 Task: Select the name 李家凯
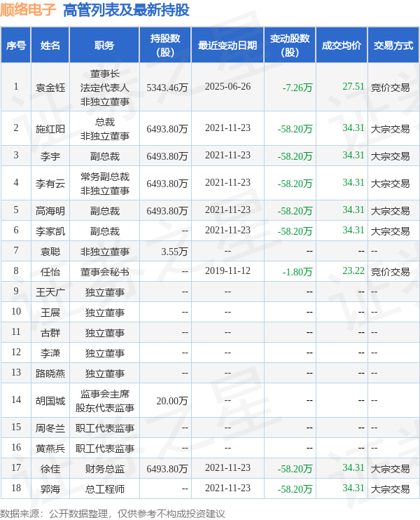click(x=50, y=231)
